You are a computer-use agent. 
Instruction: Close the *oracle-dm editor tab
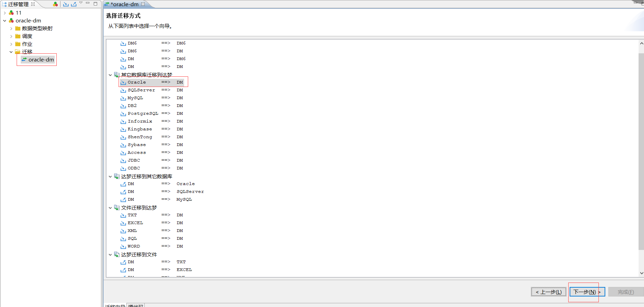coord(143,4)
